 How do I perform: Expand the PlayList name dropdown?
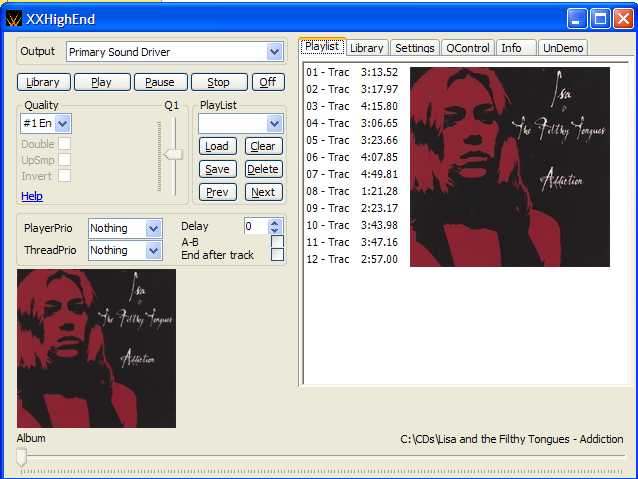pyautogui.click(x=275, y=123)
